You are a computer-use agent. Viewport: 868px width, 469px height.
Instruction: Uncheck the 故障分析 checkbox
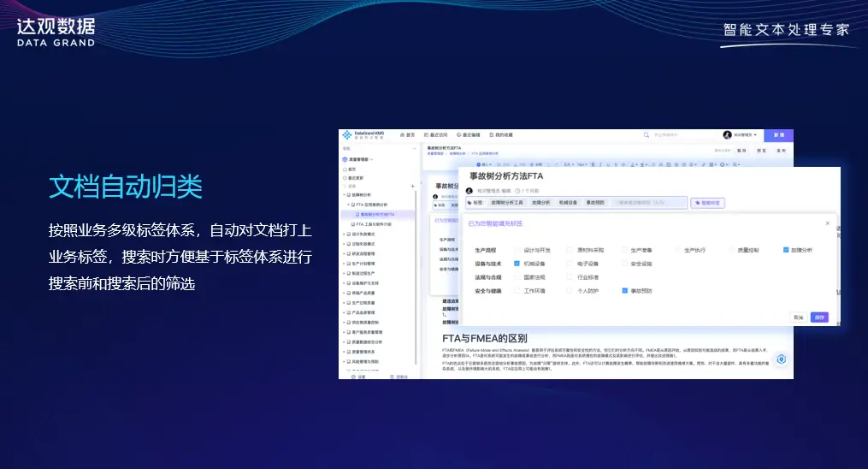click(x=786, y=250)
